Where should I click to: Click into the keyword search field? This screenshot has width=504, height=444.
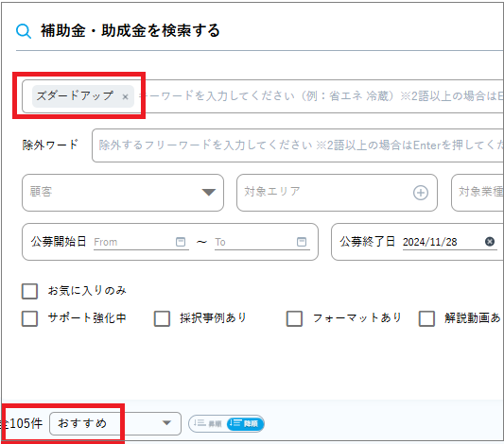coord(320,96)
